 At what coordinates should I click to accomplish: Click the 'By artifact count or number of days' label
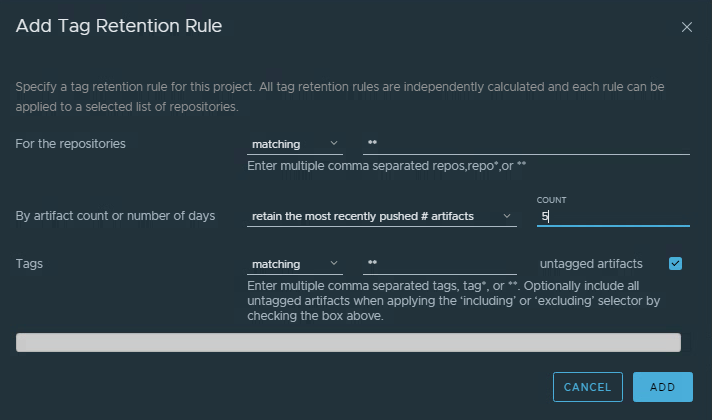[115, 216]
